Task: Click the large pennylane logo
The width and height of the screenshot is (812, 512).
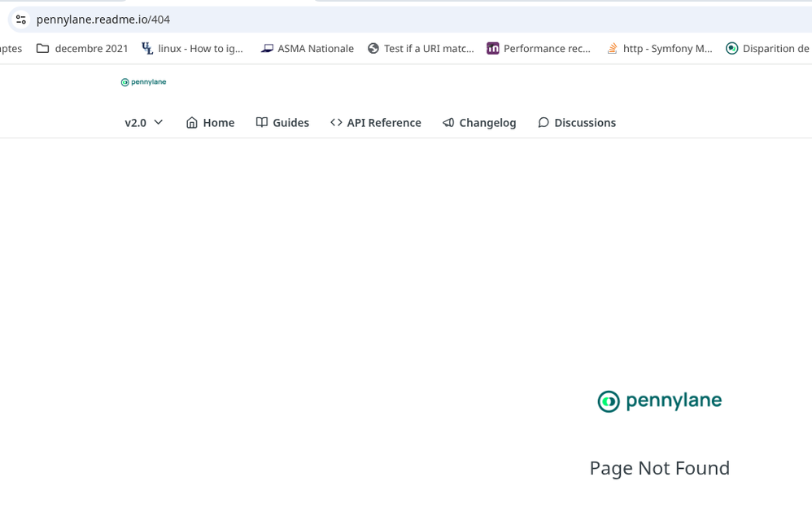Action: (x=660, y=401)
